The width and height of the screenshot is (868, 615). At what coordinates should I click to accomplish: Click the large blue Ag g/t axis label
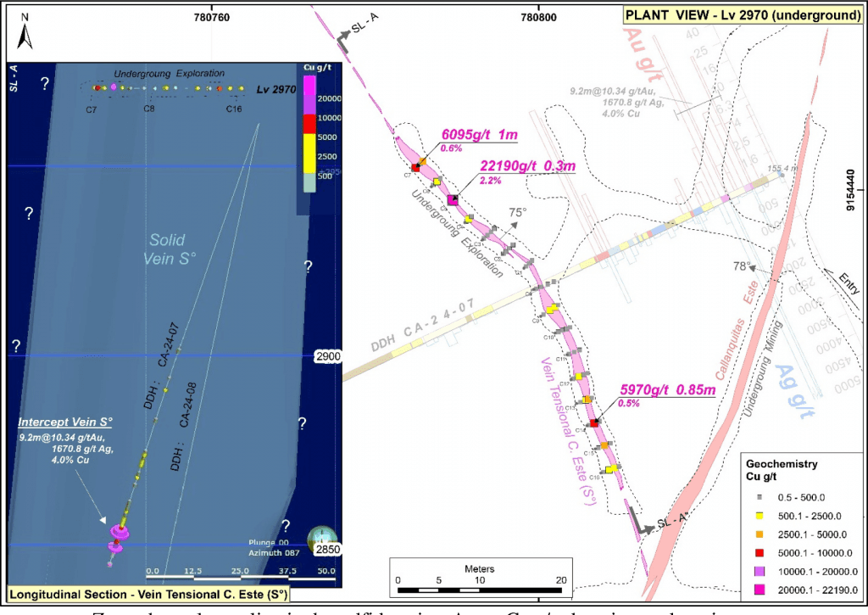pos(794,392)
